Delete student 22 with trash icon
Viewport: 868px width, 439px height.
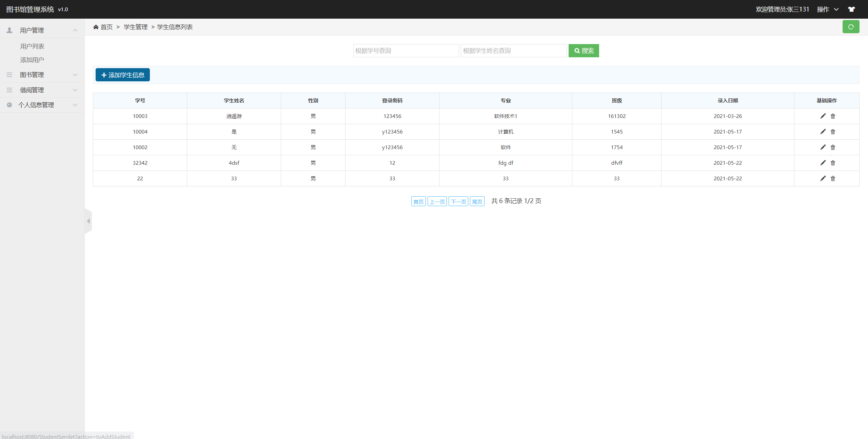[x=833, y=178]
